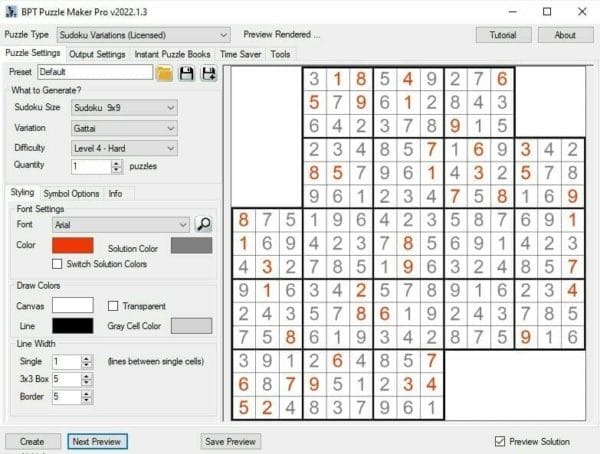Toggle Switch Solution Colors checkbox
Image resolution: width=600 pixels, height=454 pixels.
tap(57, 264)
